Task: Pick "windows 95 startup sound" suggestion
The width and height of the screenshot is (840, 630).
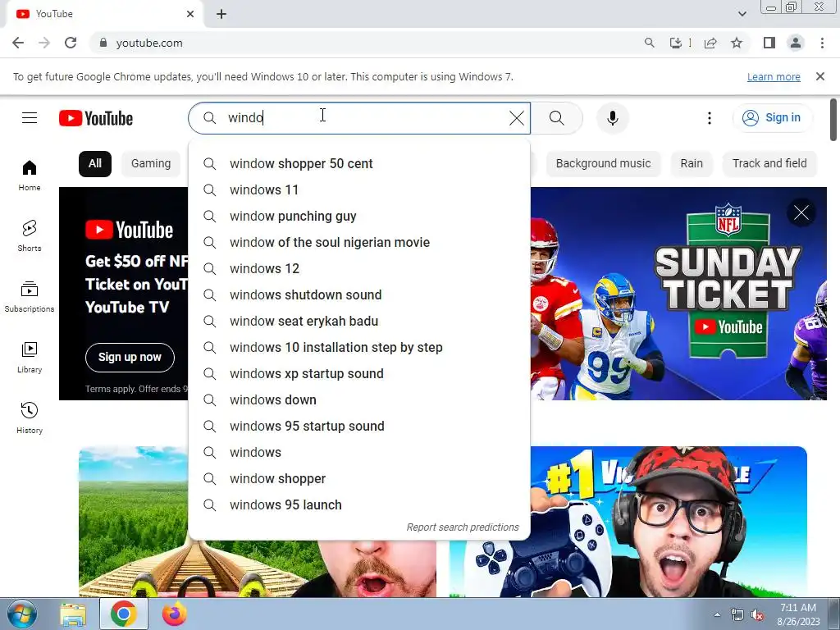Action: pyautogui.click(x=359, y=426)
